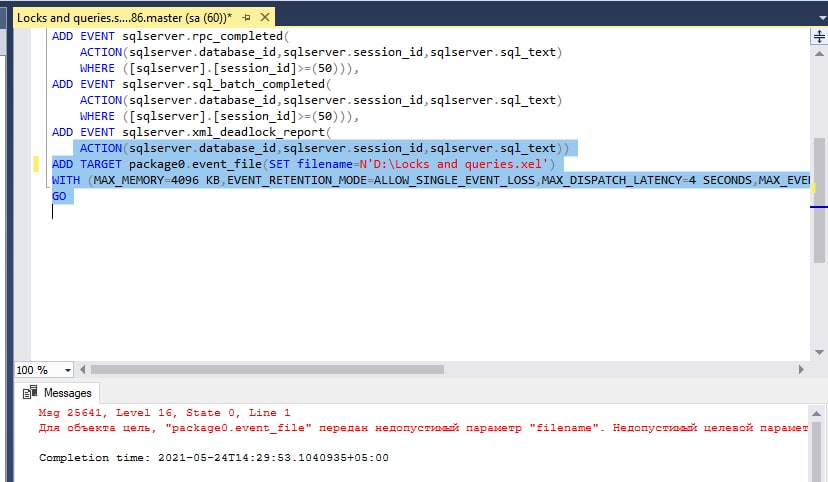Viewport: 828px width, 482px height.
Task: Click the Completion time line
Action: coord(213,457)
